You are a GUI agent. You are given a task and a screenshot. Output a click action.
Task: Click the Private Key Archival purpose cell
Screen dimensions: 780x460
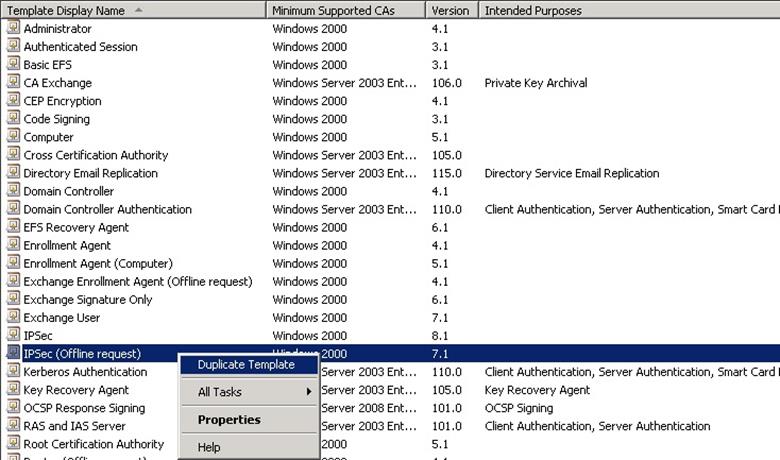pos(536,83)
